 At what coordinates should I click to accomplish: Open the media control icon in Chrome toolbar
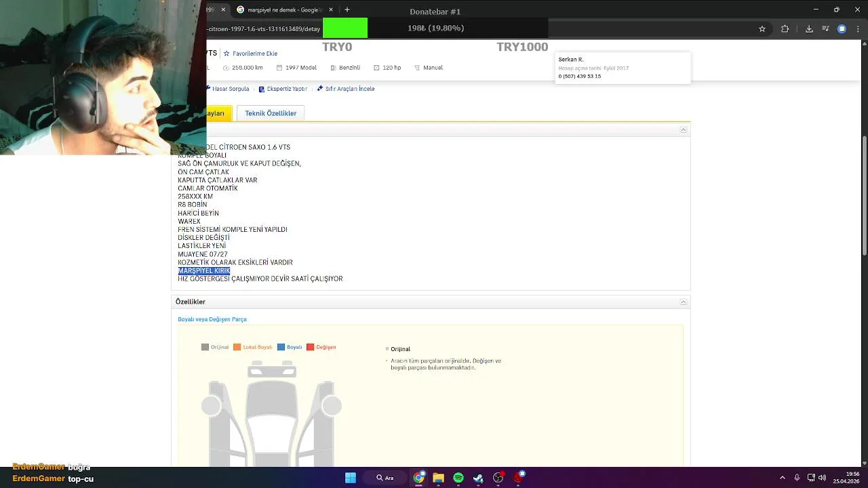(825, 28)
